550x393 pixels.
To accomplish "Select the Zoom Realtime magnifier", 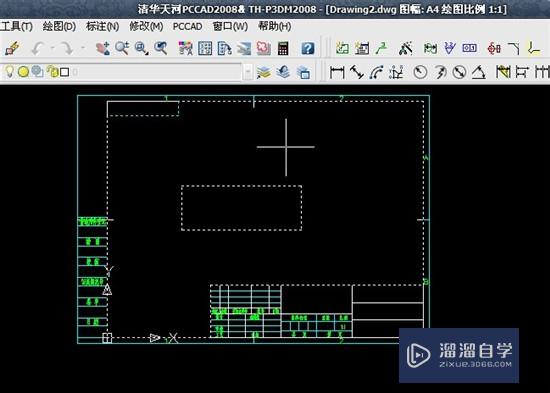I will click(x=122, y=48).
